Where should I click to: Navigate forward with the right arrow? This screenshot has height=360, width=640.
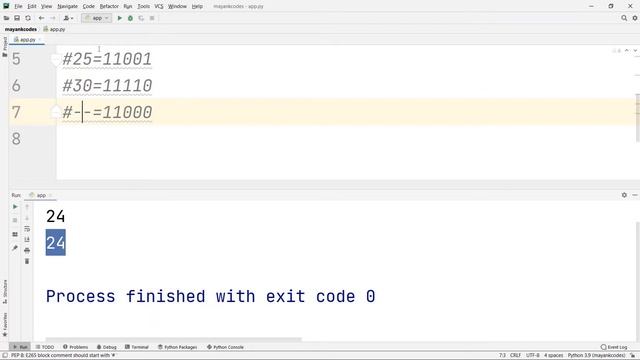(53, 18)
